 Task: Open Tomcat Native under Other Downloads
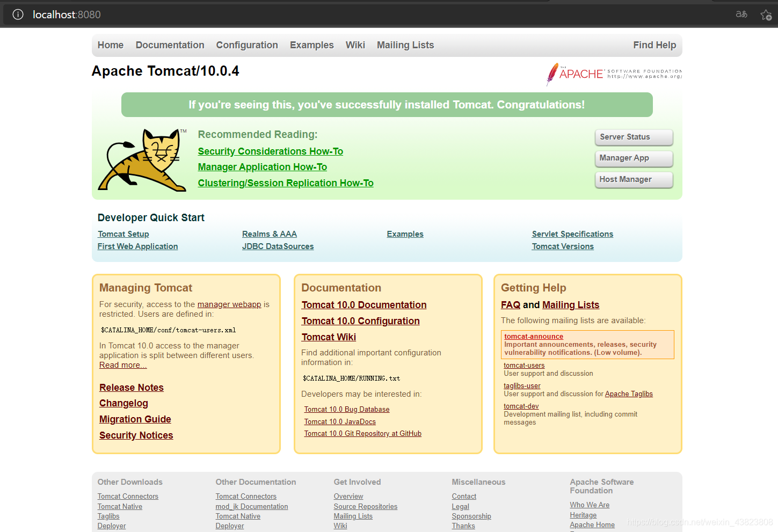120,507
